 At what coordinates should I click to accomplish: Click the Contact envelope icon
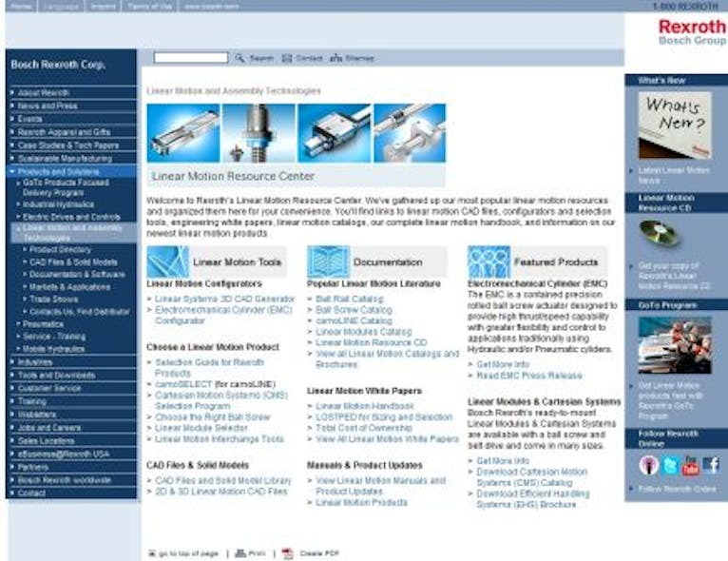pos(287,58)
